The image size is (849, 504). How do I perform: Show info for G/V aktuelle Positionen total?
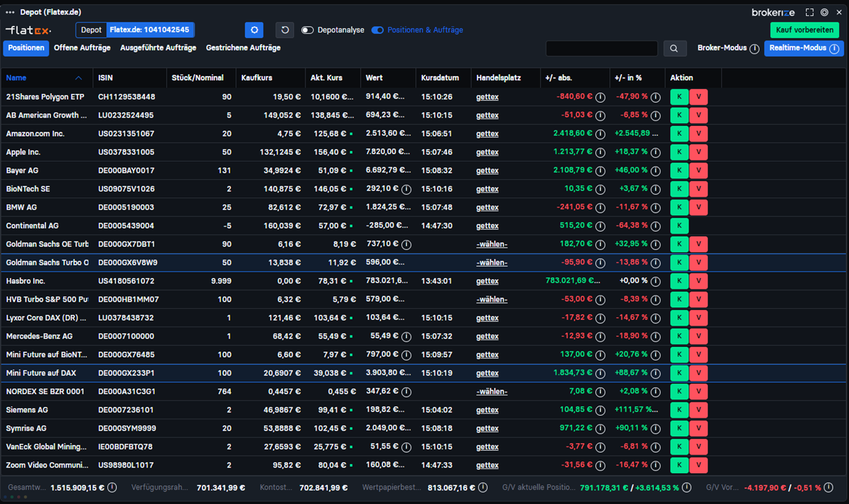click(686, 487)
